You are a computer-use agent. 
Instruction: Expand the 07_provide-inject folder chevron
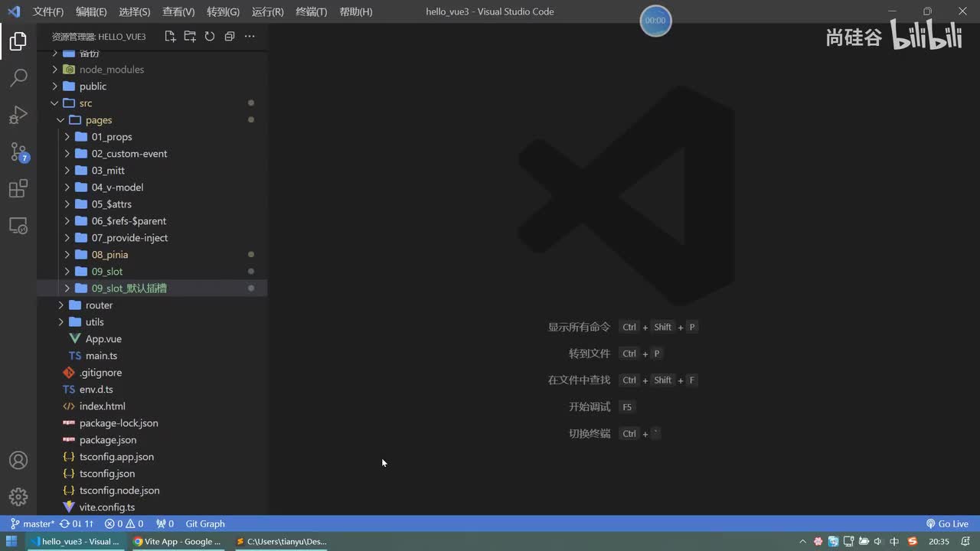(67, 238)
